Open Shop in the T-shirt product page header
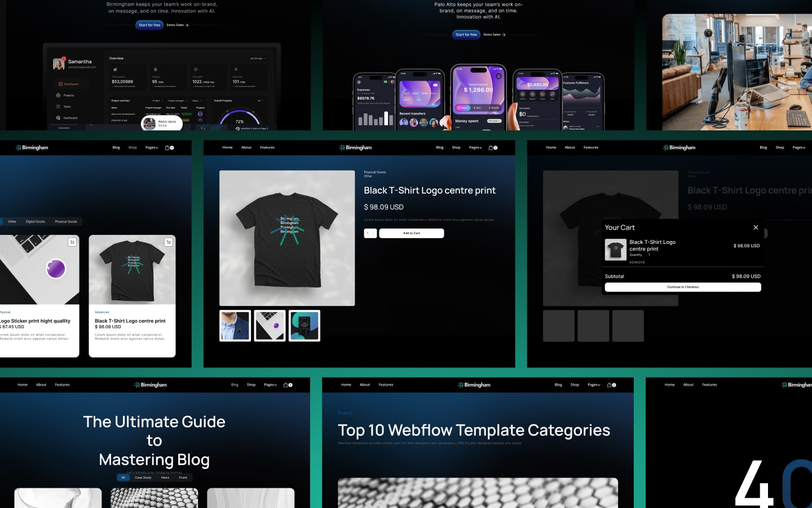The image size is (812, 508). click(x=456, y=148)
